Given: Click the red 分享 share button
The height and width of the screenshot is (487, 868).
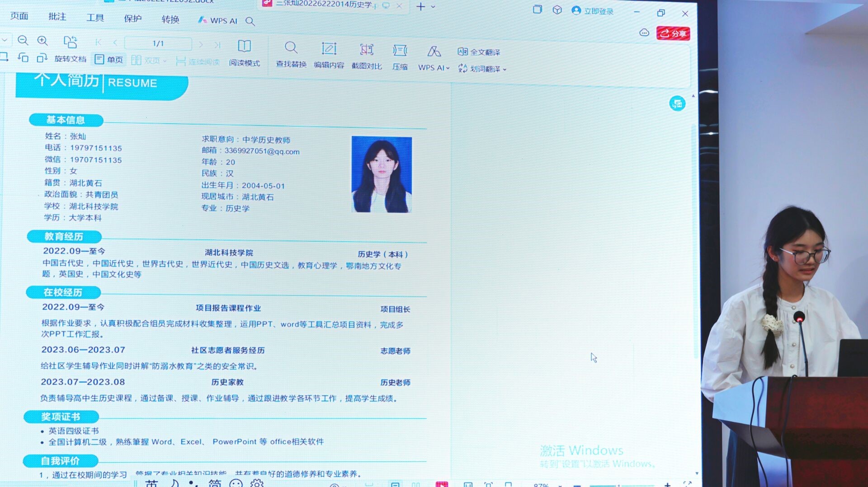Looking at the screenshot, I should pos(673,33).
